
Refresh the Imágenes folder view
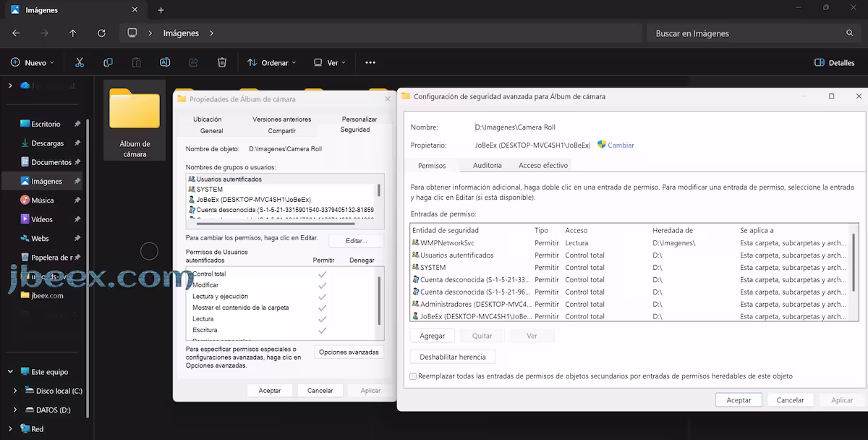click(101, 33)
